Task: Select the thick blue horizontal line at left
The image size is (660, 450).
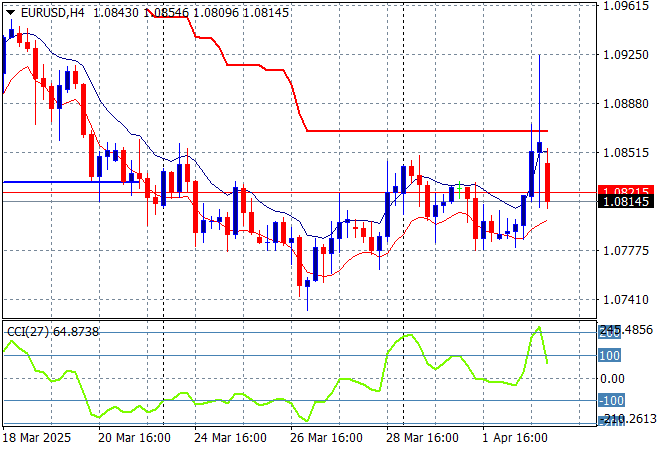Action: click(60, 182)
